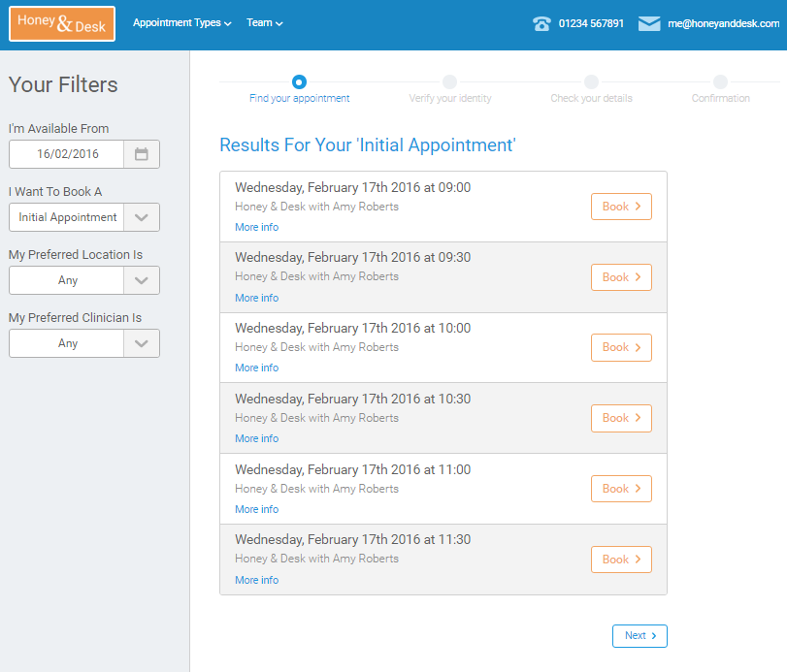This screenshot has width=787, height=672.
Task: Book the 10:30 appointment slot
Action: coord(621,418)
